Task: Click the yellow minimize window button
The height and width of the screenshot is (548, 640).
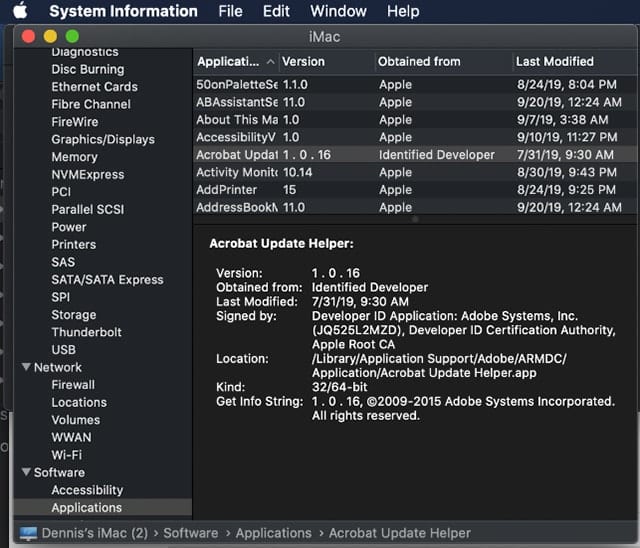Action: [49, 35]
